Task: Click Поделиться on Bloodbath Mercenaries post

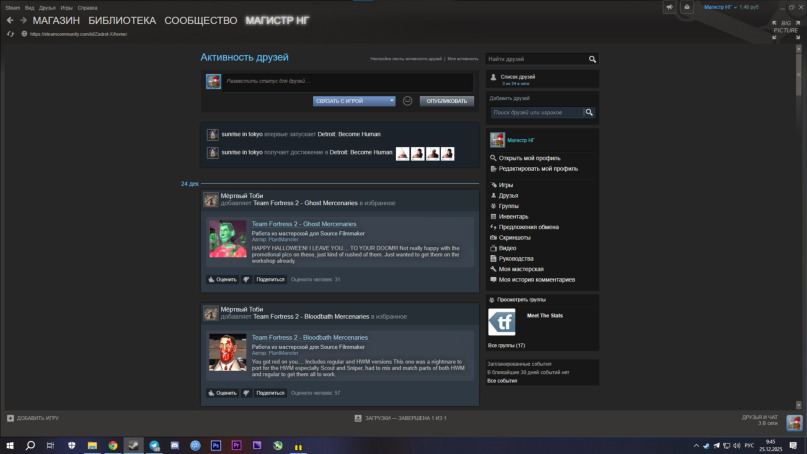Action: (x=270, y=393)
